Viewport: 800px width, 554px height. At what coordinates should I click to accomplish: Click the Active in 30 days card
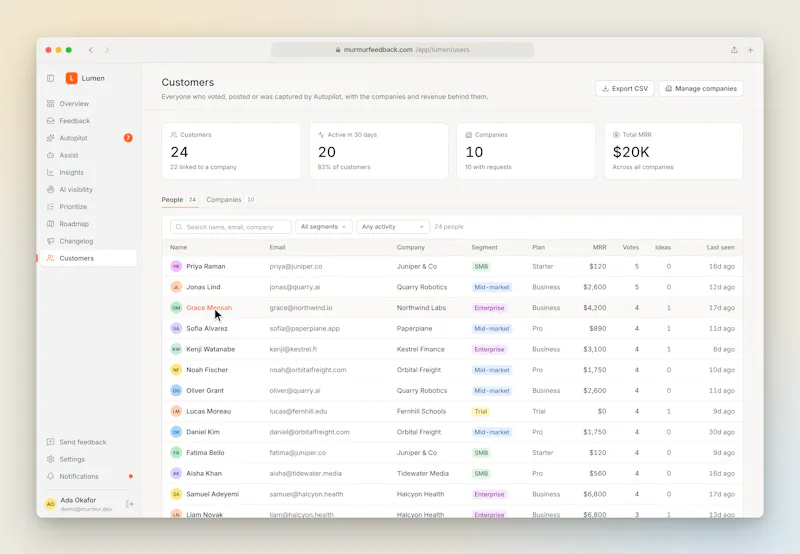pos(379,151)
